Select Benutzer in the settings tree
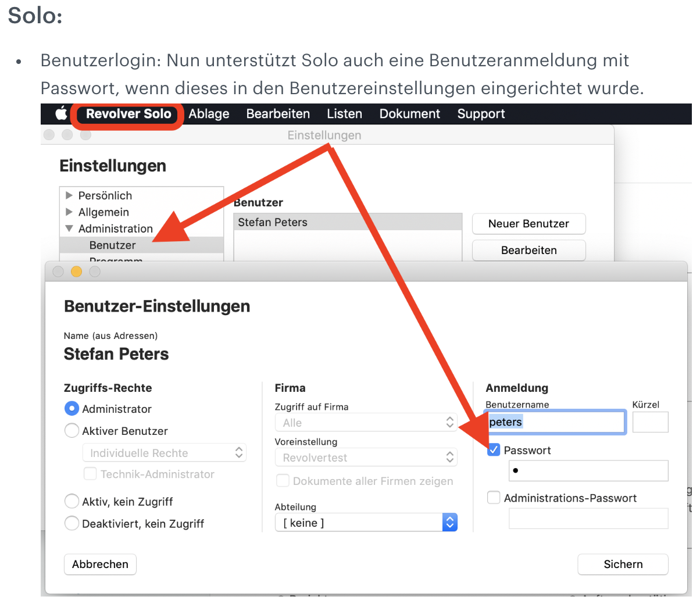 point(112,245)
